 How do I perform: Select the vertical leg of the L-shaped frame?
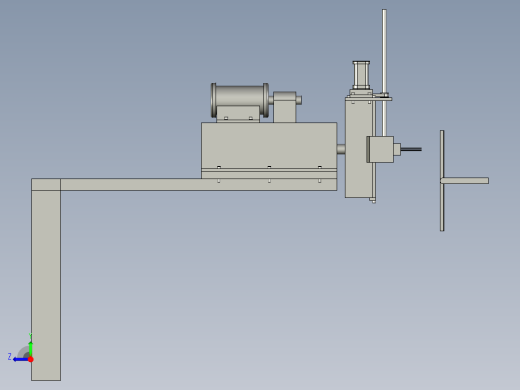46,285
